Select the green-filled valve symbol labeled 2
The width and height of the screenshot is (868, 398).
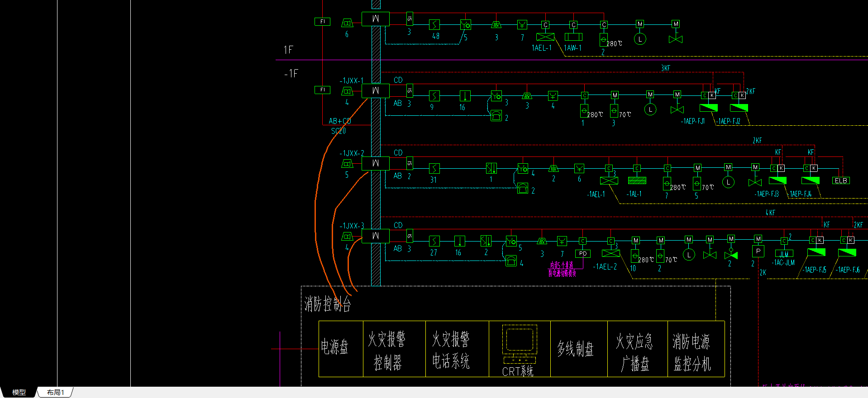[x=731, y=255]
